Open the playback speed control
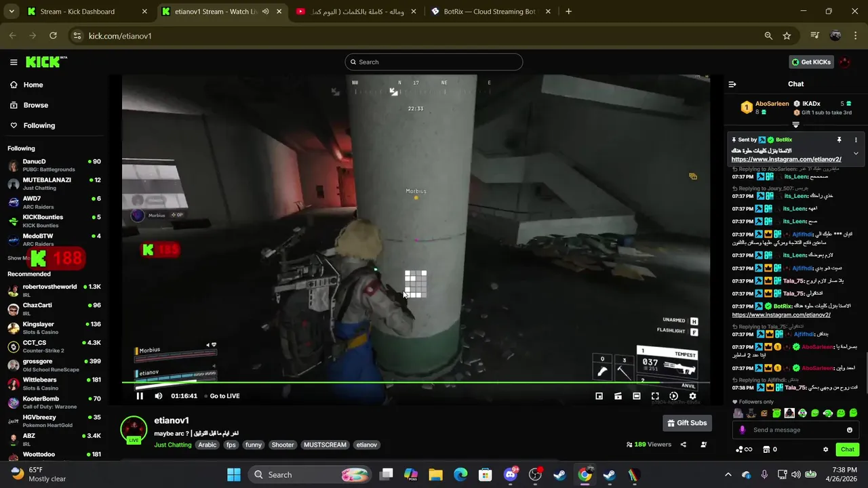868x488 pixels. point(673,396)
